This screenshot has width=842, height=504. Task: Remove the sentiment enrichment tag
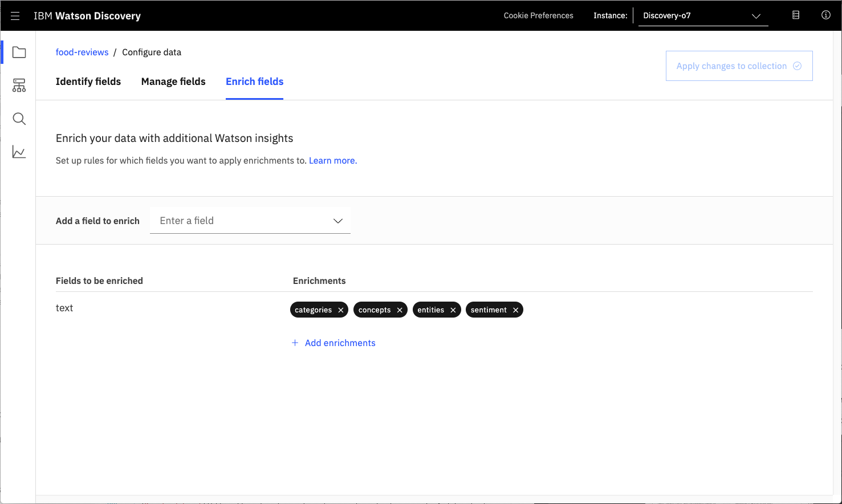pos(515,310)
